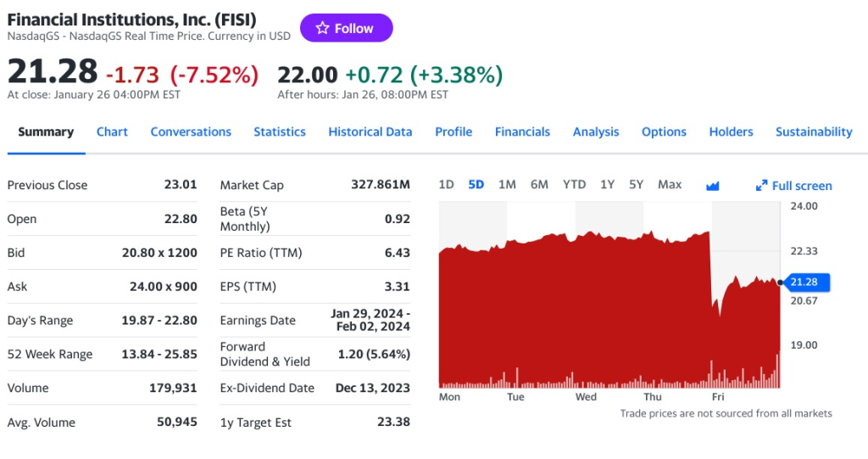Click the after hours price 22.00
This screenshot has width=868, height=459.
[x=308, y=75]
